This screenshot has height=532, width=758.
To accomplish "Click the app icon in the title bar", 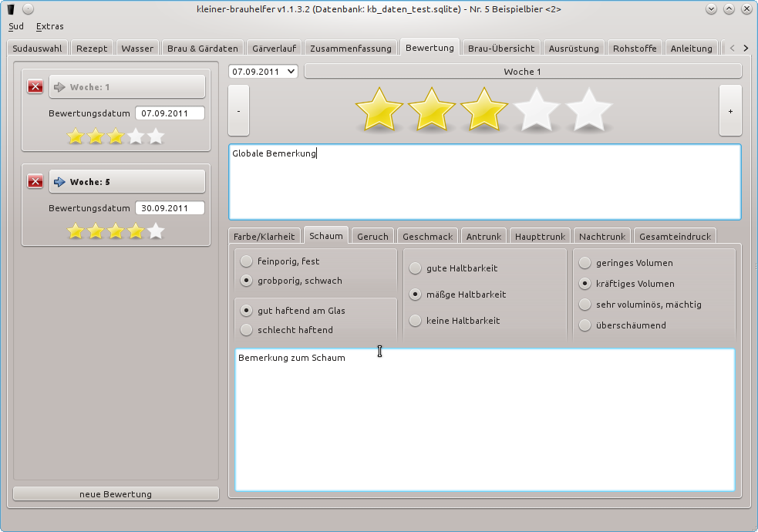I will (11, 9).
